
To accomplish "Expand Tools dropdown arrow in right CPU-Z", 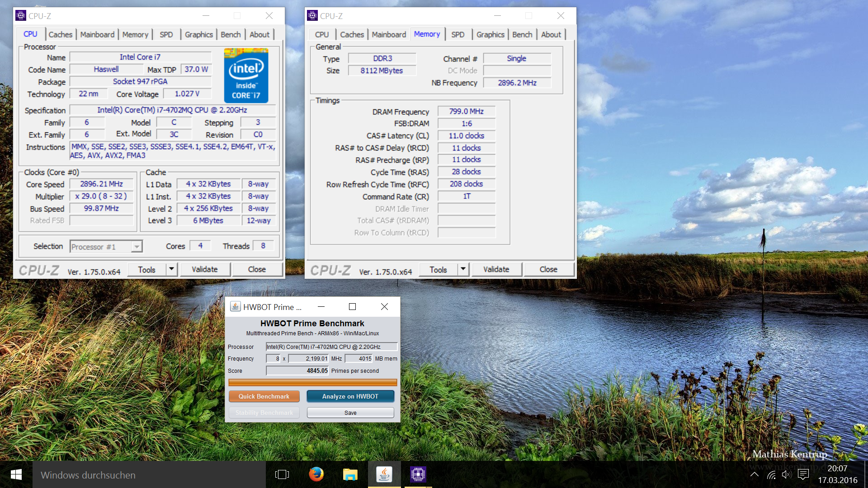I will point(463,269).
